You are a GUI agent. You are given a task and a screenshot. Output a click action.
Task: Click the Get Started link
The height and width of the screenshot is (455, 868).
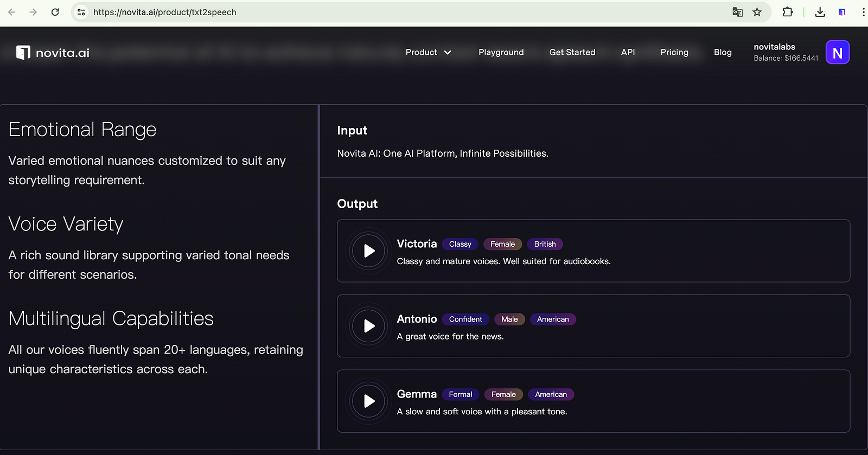pyautogui.click(x=572, y=53)
